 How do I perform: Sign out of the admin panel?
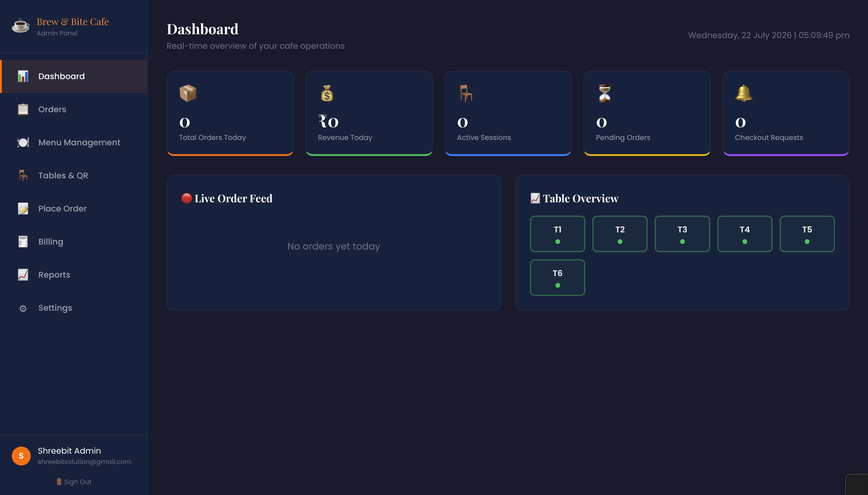[74, 482]
